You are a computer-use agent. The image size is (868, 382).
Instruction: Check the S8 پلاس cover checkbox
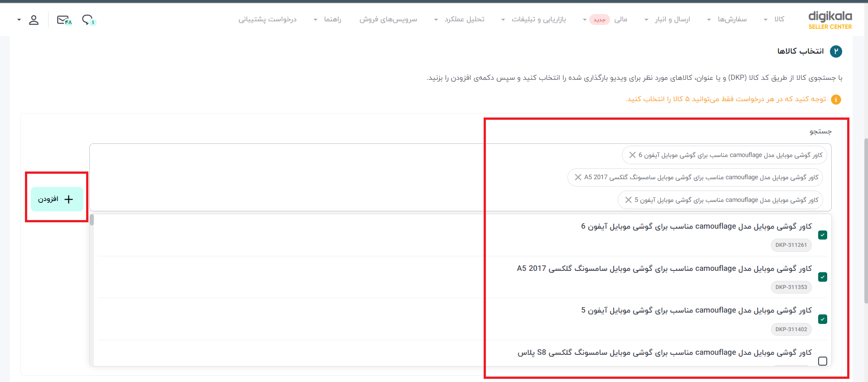click(x=823, y=361)
